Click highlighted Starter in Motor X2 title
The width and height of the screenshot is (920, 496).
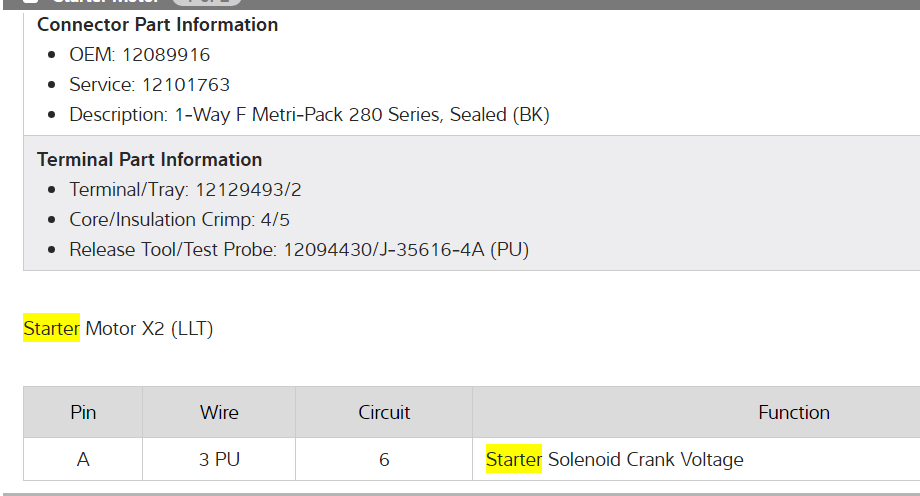coord(52,328)
